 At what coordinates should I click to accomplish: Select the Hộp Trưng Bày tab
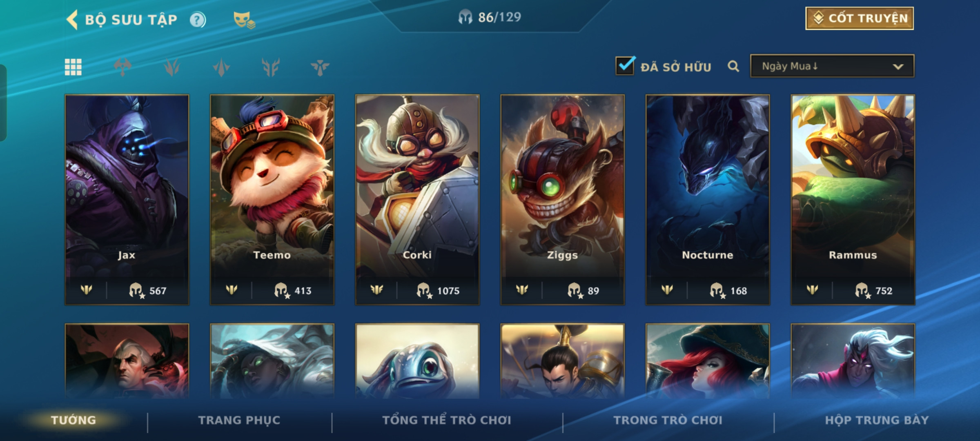(x=877, y=420)
